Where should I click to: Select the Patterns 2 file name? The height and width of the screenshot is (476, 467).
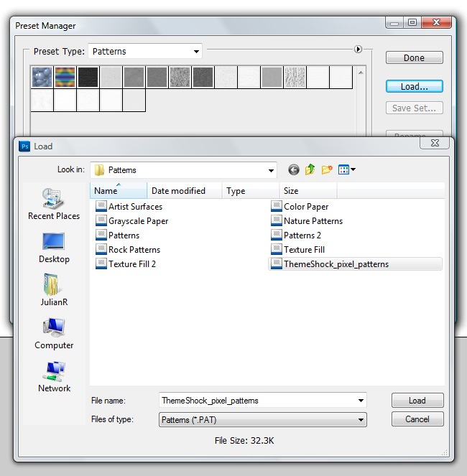302,235
